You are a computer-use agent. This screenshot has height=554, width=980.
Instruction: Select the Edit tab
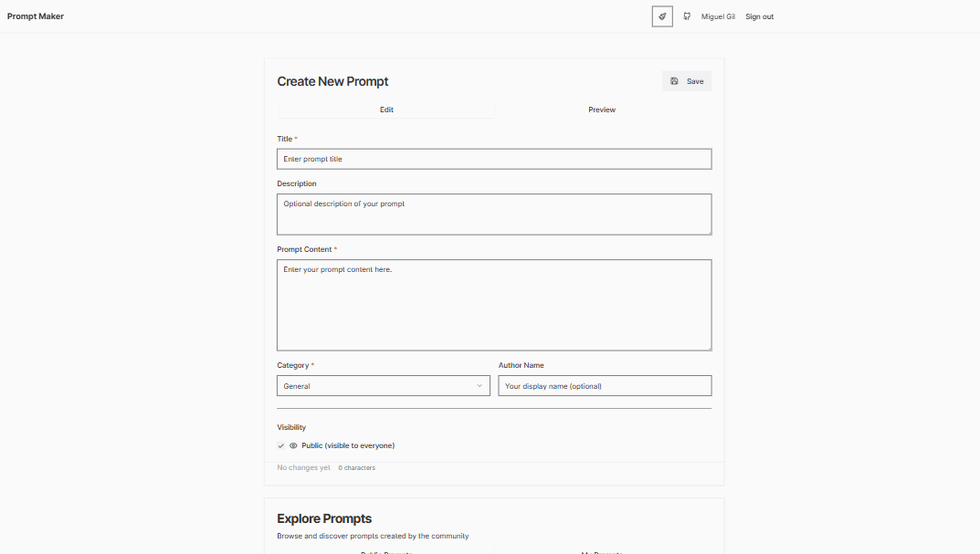point(386,110)
